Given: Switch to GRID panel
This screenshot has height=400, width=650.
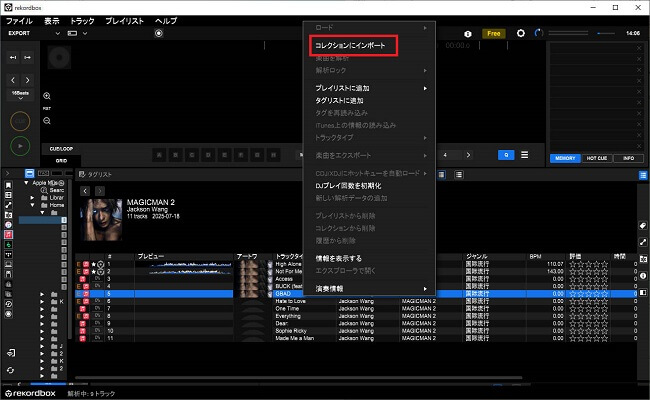Looking at the screenshot, I should [61, 161].
